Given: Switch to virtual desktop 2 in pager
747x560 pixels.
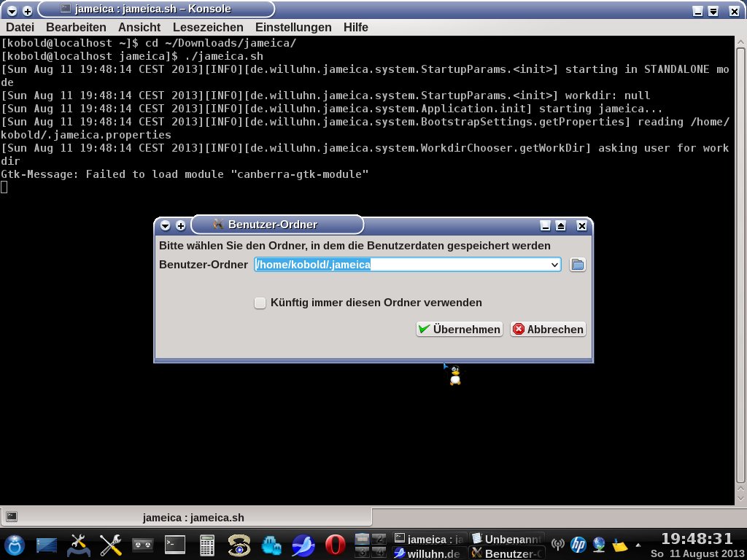Looking at the screenshot, I should click(379, 539).
